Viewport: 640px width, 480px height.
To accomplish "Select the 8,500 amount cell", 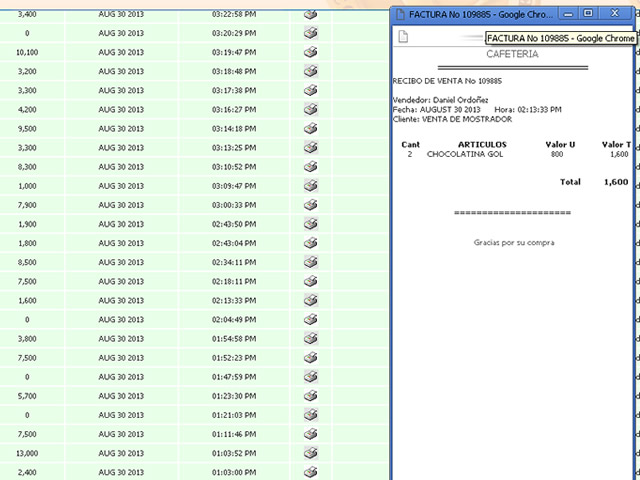I will tap(27, 262).
